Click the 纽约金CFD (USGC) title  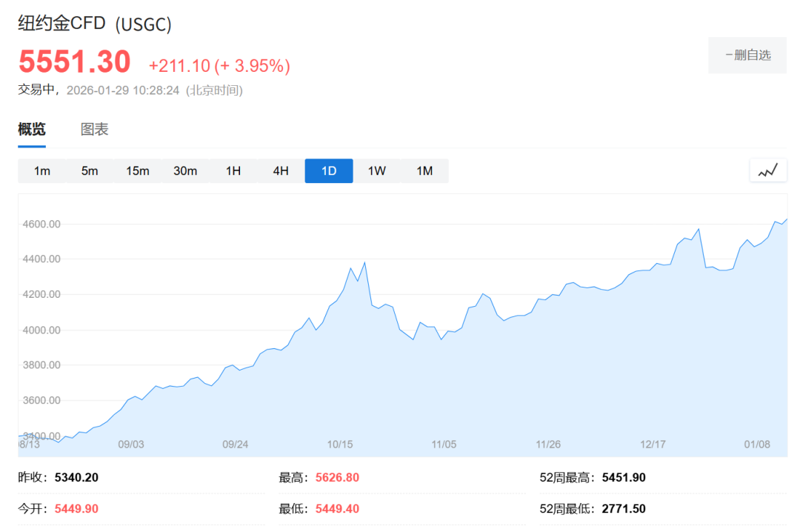[95, 24]
